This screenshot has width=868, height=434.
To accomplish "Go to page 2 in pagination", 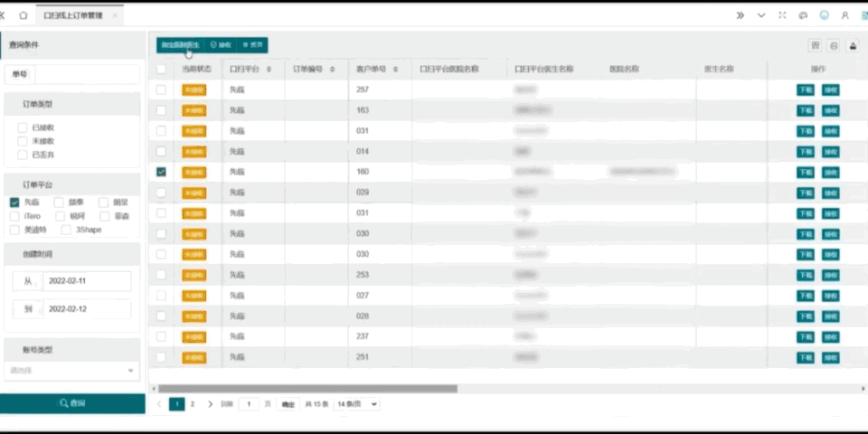I will point(192,404).
